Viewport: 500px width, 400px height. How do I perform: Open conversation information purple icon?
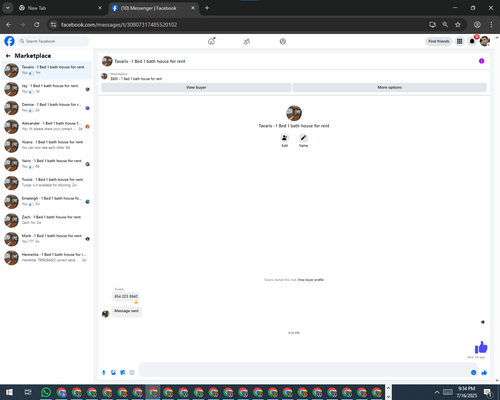pos(481,61)
